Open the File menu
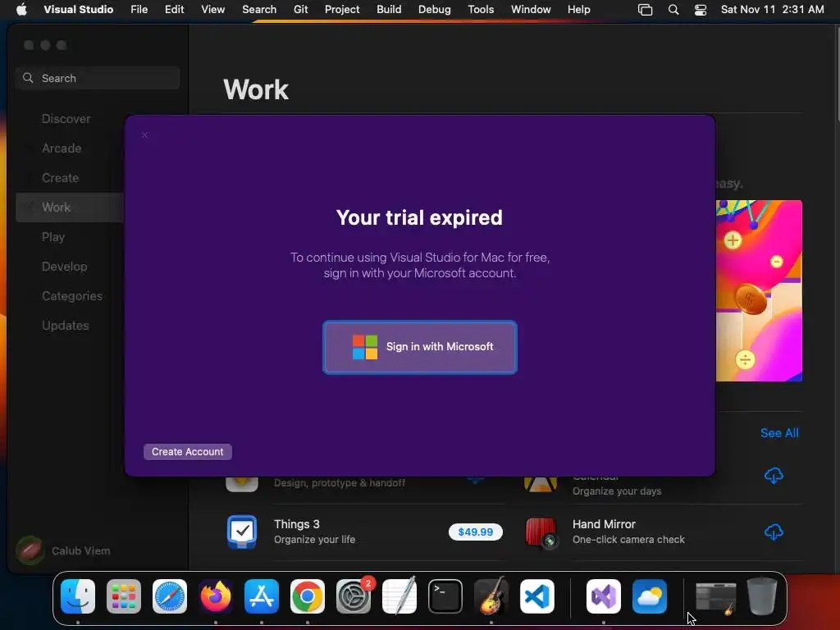Screen dimensions: 840x630 coord(139,9)
